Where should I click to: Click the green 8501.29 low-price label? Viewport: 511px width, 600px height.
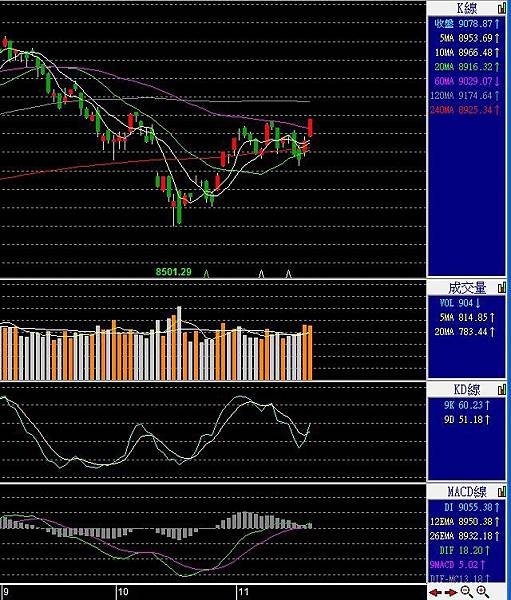173,272
